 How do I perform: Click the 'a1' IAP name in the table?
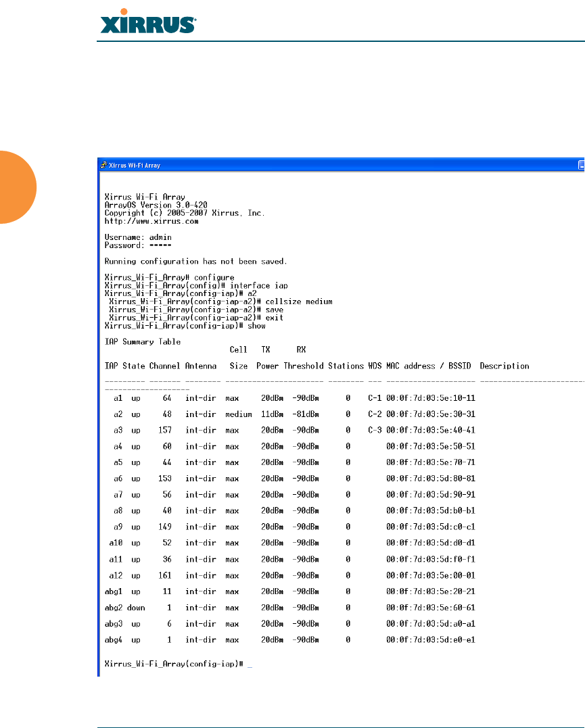pyautogui.click(x=118, y=398)
